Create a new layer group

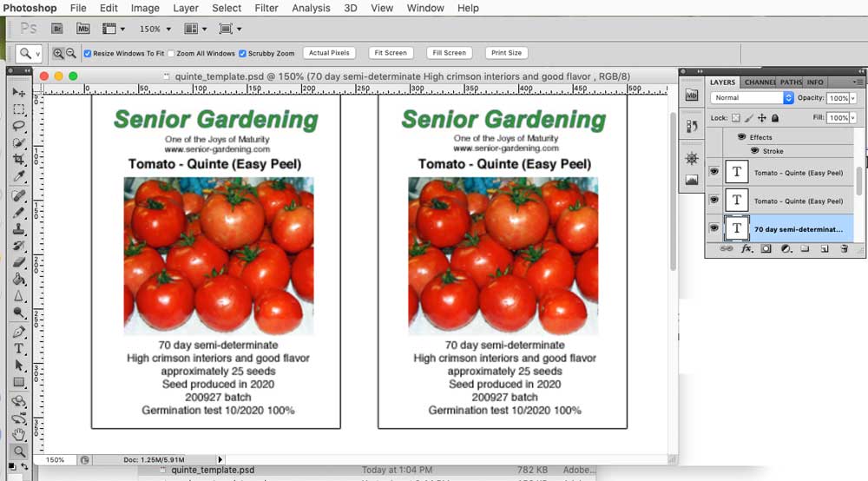[x=805, y=249]
